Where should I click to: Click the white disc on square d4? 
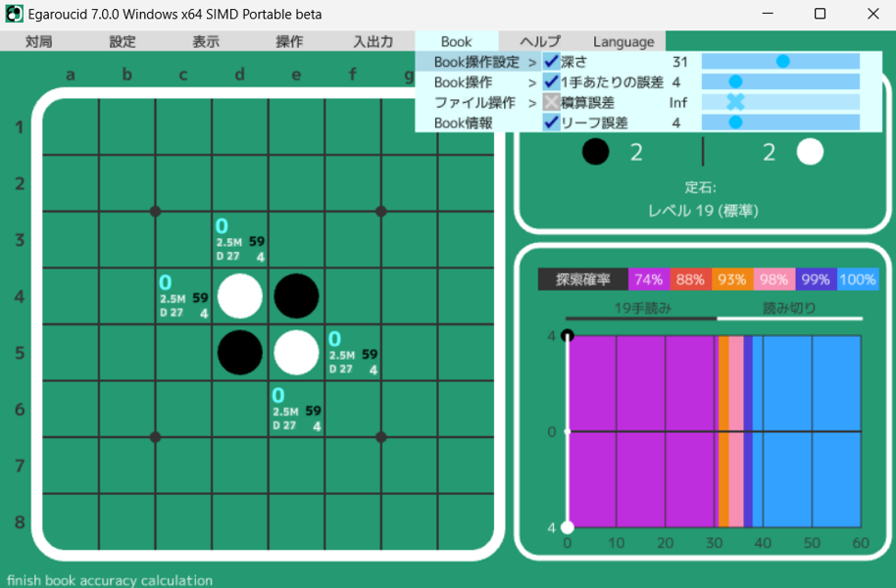240,296
